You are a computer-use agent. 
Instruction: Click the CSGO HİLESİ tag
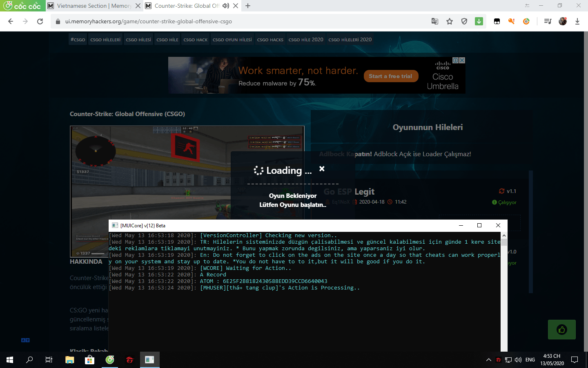click(x=138, y=40)
